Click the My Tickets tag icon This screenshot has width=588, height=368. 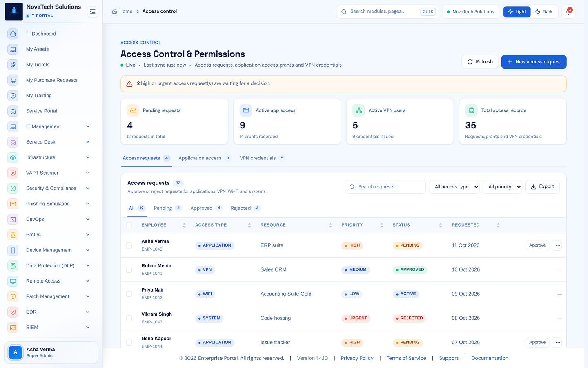tap(13, 65)
